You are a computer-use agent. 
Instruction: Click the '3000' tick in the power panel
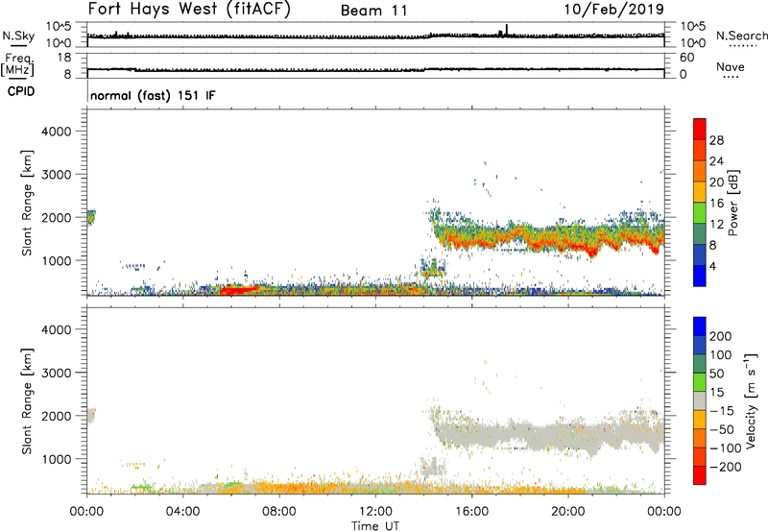57,175
